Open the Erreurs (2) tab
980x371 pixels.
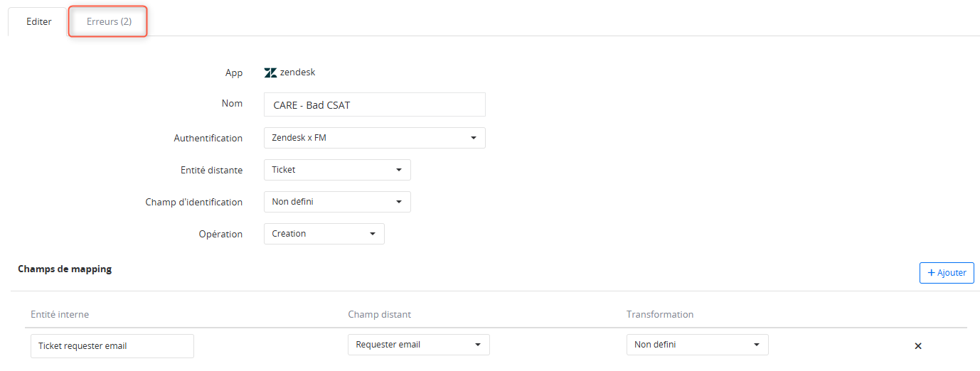click(109, 22)
